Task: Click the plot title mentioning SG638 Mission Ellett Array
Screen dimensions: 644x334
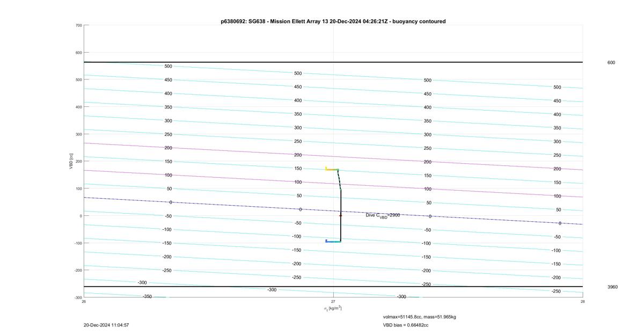Action: point(333,21)
